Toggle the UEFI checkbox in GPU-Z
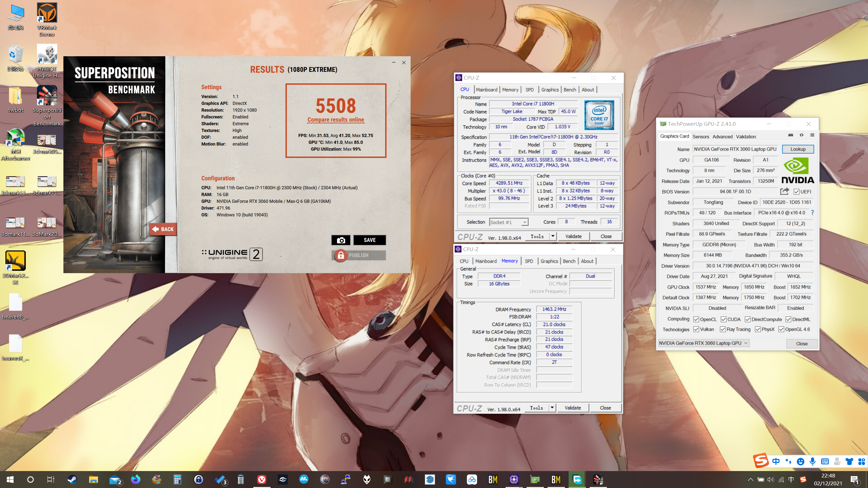868x488 pixels. click(796, 192)
